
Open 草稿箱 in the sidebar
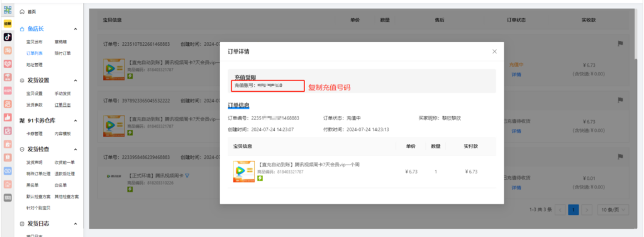coord(61,42)
